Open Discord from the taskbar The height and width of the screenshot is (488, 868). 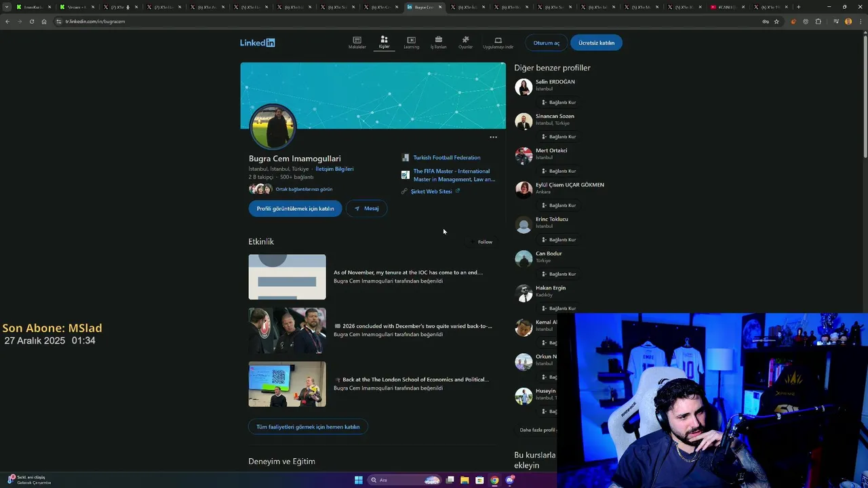tap(510, 481)
